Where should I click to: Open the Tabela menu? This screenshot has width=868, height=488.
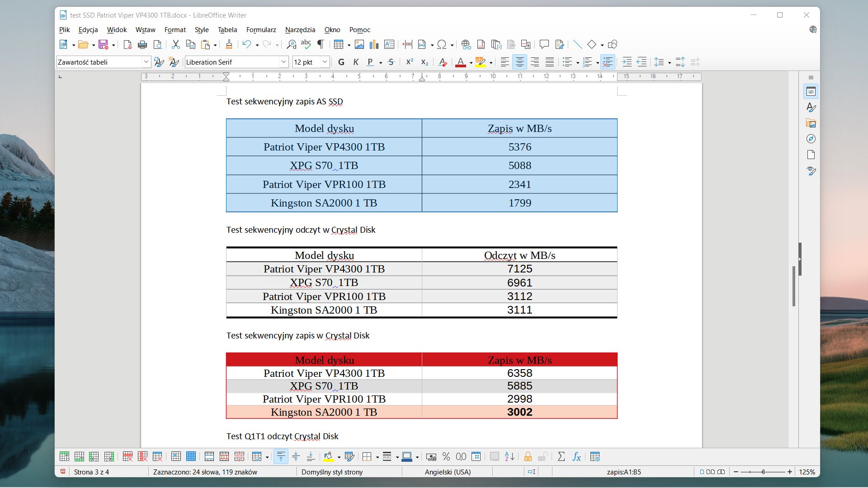(x=227, y=30)
